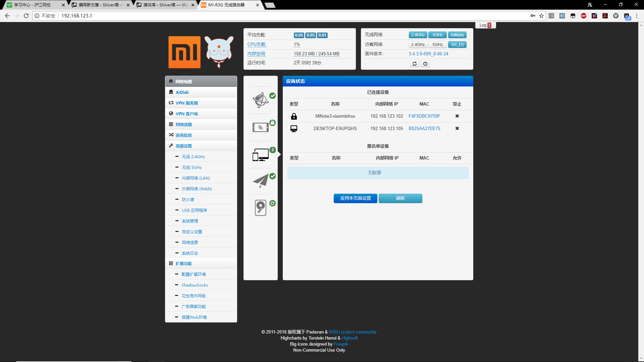This screenshot has height=362, width=644.
Task: Collapse the 扩展功能 menu section
Action: tap(184, 263)
